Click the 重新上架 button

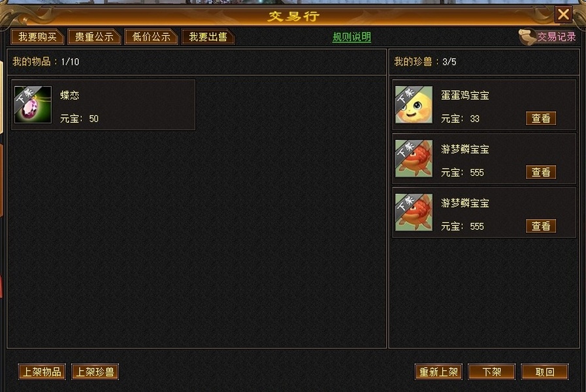[438, 372]
